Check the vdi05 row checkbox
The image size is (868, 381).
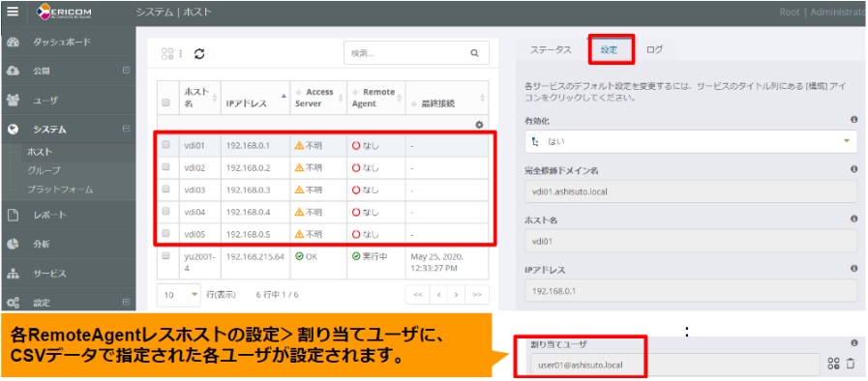pyautogui.click(x=165, y=233)
